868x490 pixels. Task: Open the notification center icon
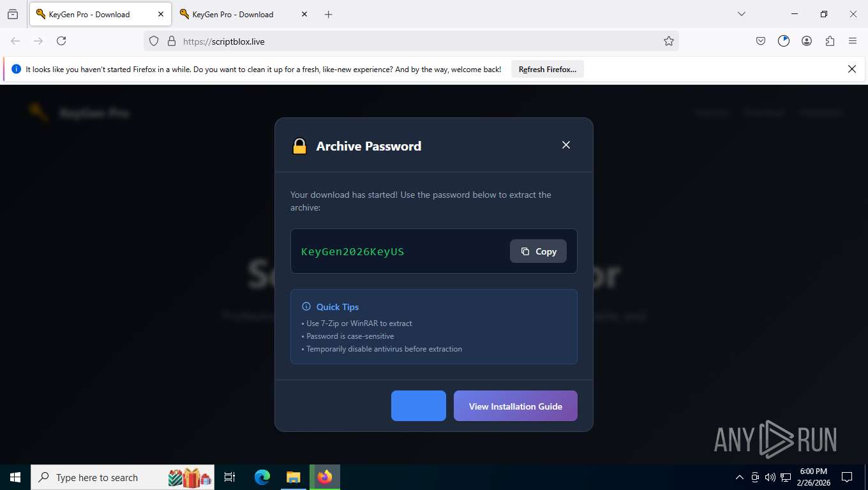click(x=847, y=477)
